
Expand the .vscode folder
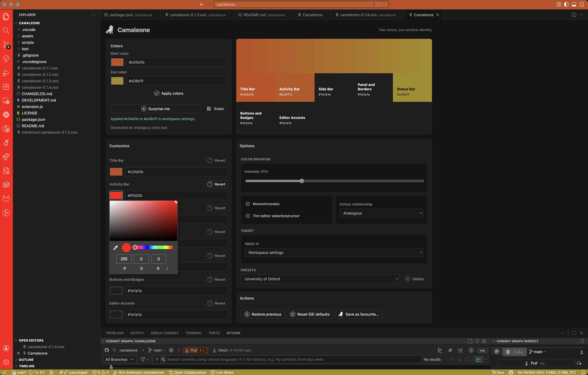pyautogui.click(x=29, y=30)
